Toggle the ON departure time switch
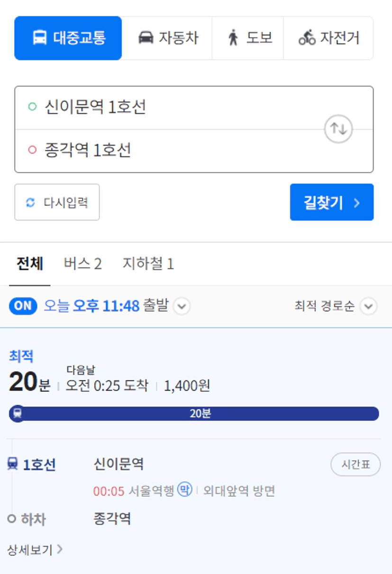392x574 pixels. [23, 306]
